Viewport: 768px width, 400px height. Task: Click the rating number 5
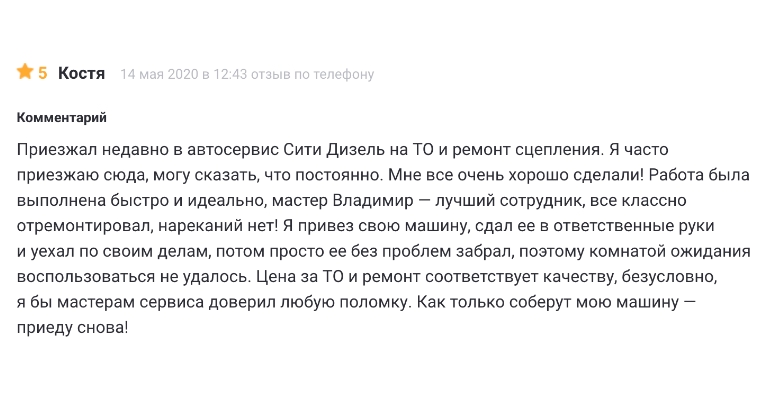click(x=43, y=73)
